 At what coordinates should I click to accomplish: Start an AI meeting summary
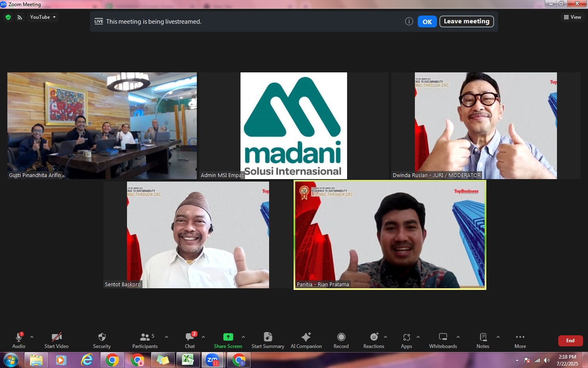267,340
